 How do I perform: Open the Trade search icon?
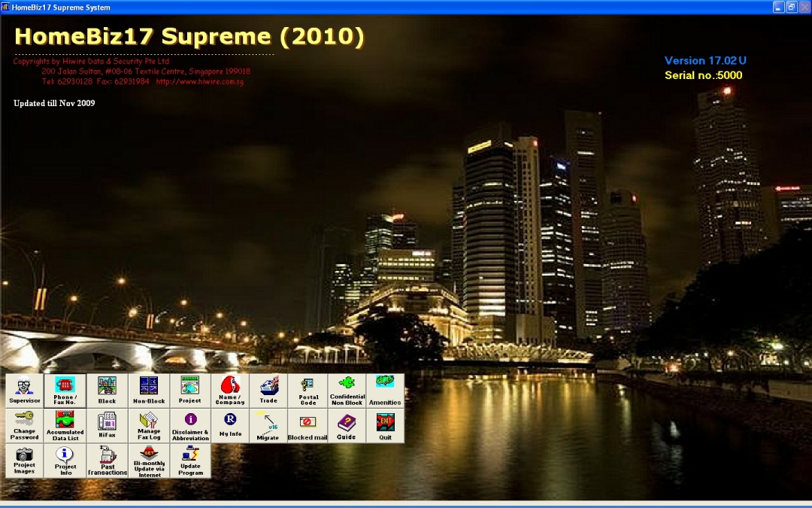click(268, 391)
